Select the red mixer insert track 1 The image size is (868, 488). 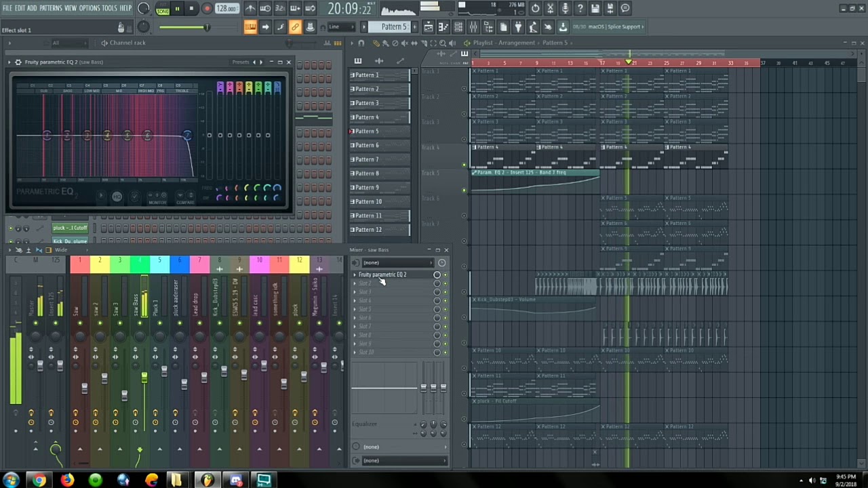[80, 264]
